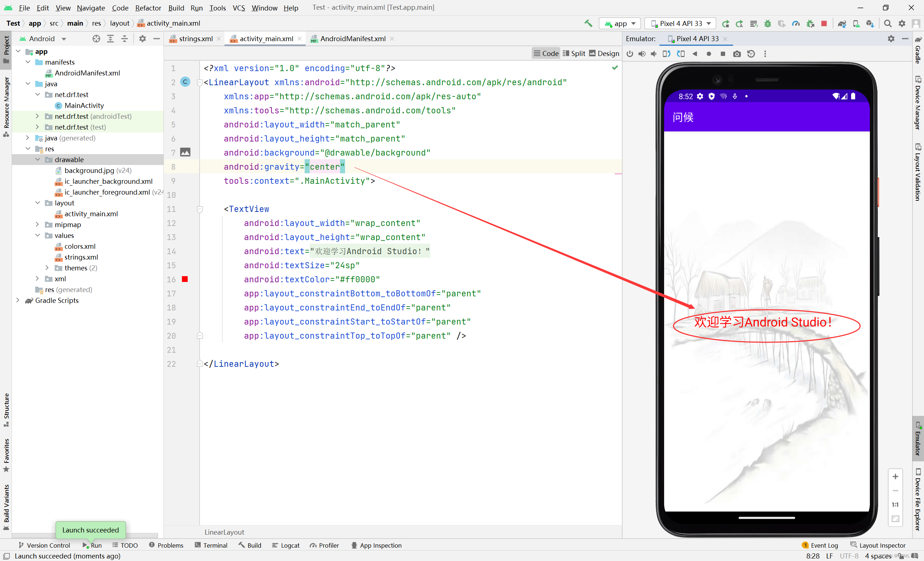Open the Pixel 4 API 33 device dropdown
Screen dimensions: 924x561
[681, 23]
